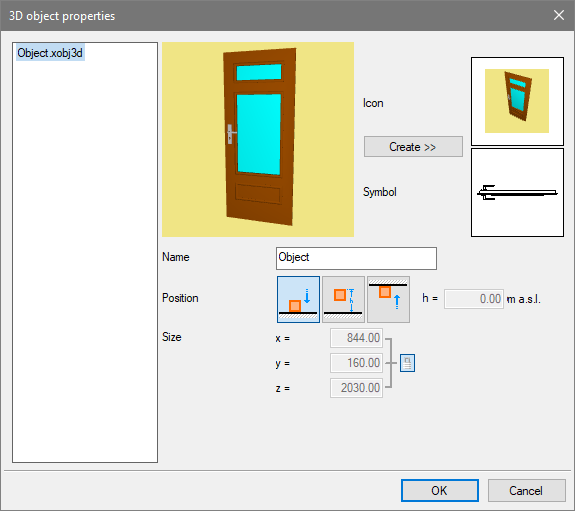Confirm with the OK button
Screen dimensions: 575x511
click(x=440, y=490)
